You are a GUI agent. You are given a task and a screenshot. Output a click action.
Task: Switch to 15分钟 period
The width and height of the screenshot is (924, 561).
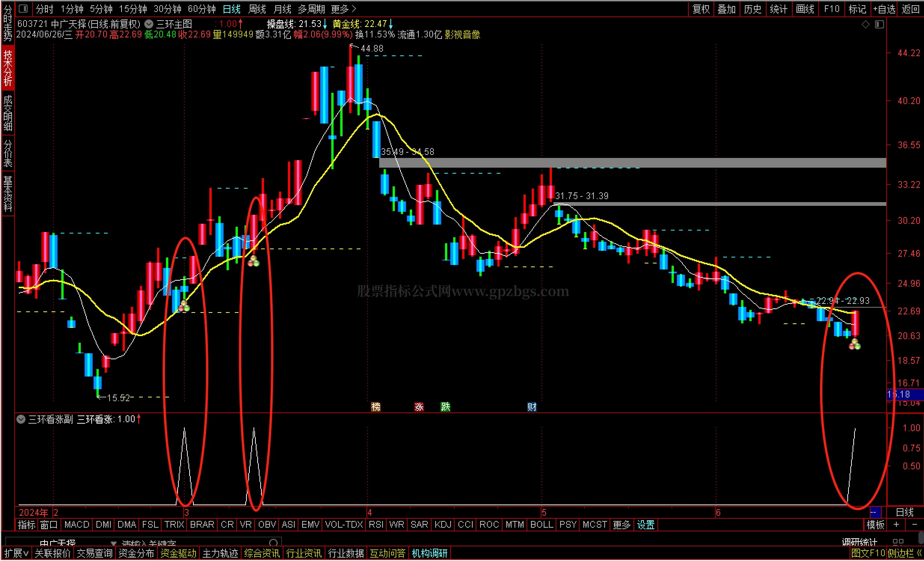(x=133, y=9)
